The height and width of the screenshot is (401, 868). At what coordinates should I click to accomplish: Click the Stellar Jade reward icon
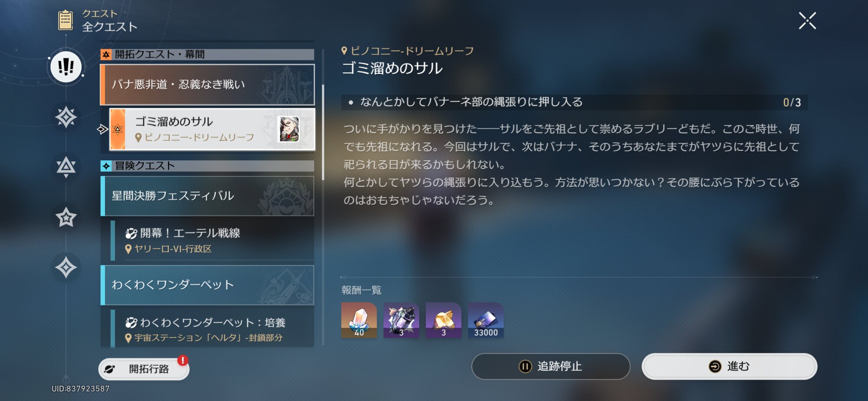(359, 320)
